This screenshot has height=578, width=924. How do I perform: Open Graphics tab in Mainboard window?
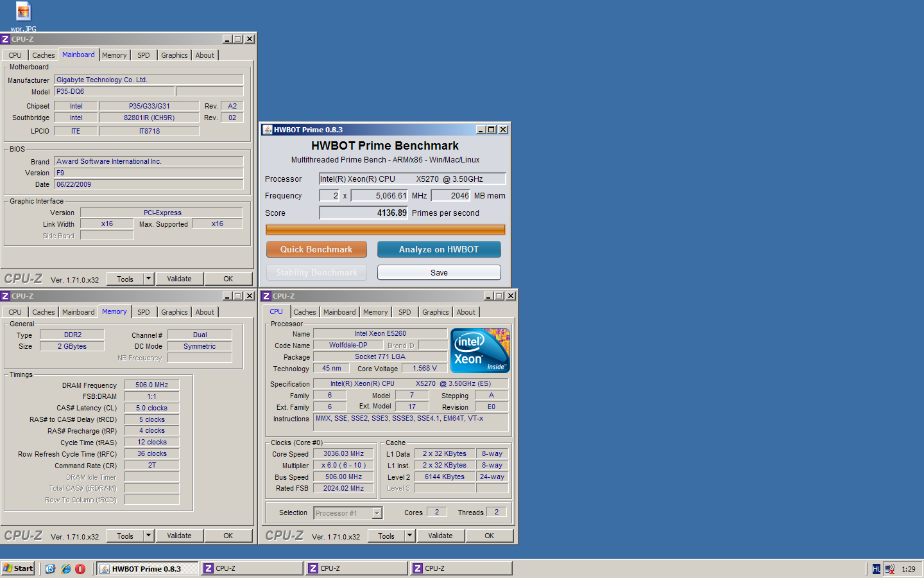[x=175, y=55]
